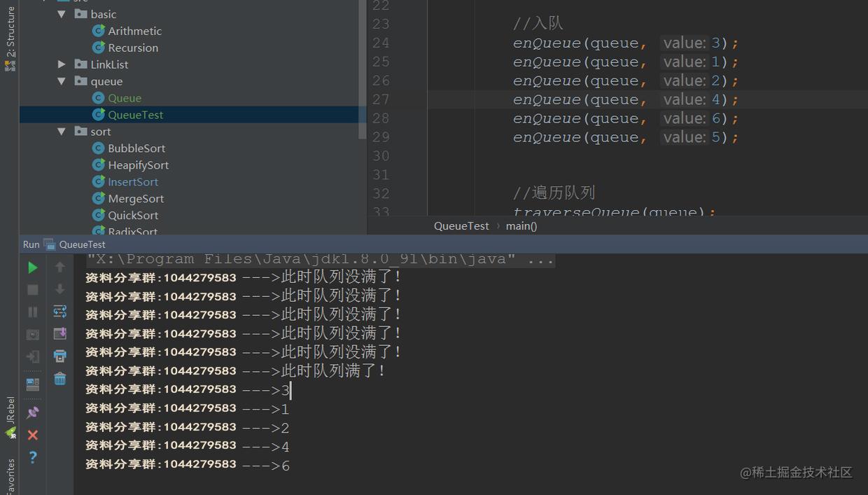Select the LinkList folder row
The height and width of the screenshot is (495, 868).
189,64
